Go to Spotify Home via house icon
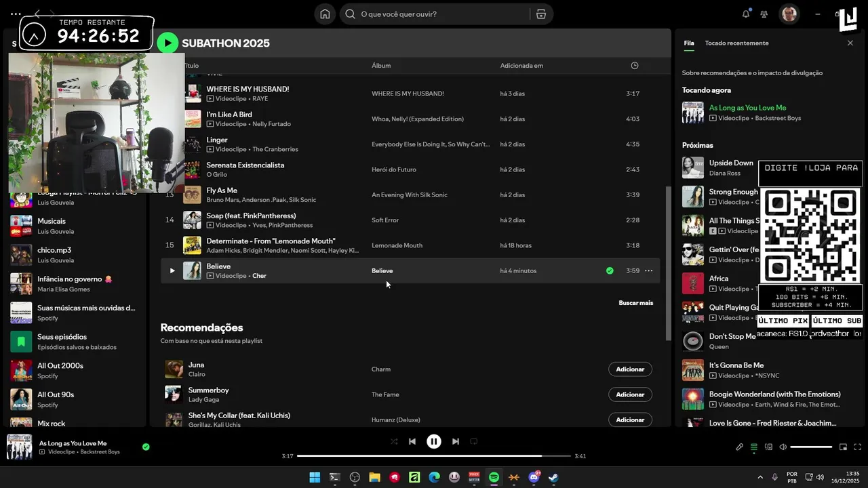Screen dimensions: 868x488 pos(325,14)
